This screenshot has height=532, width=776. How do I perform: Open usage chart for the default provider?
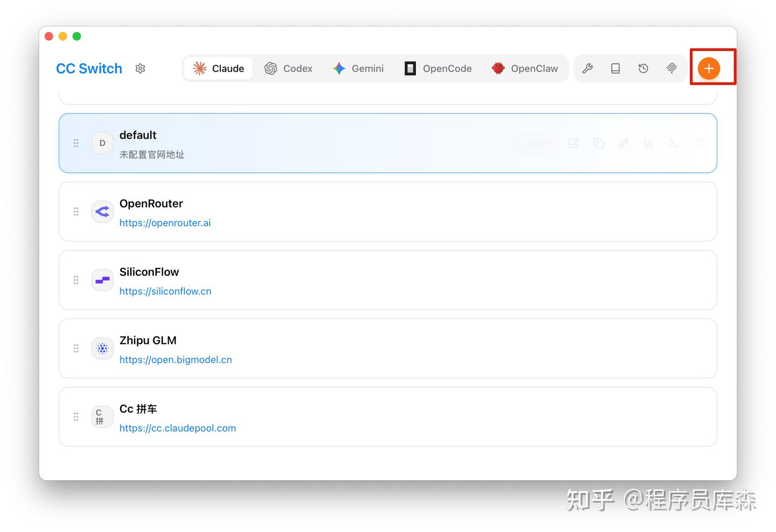649,143
